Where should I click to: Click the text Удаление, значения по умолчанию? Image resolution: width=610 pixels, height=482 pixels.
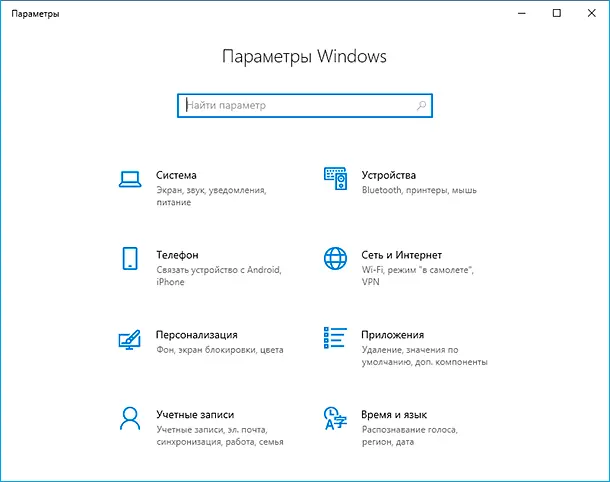424,356
